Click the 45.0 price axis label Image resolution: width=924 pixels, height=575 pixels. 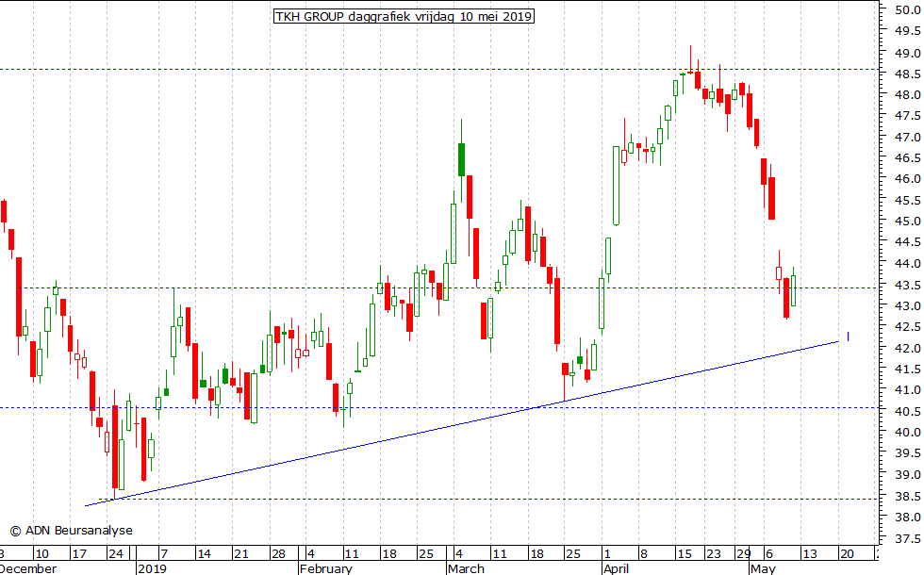pos(907,222)
